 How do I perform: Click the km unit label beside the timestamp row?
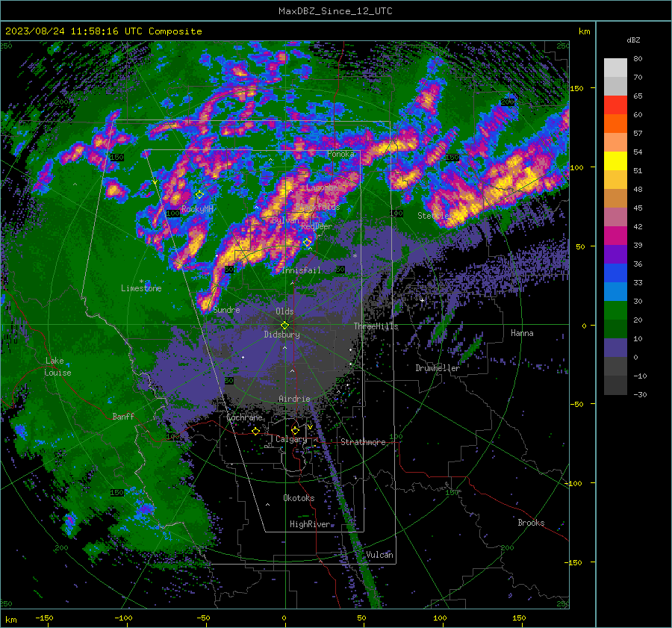pyautogui.click(x=584, y=31)
